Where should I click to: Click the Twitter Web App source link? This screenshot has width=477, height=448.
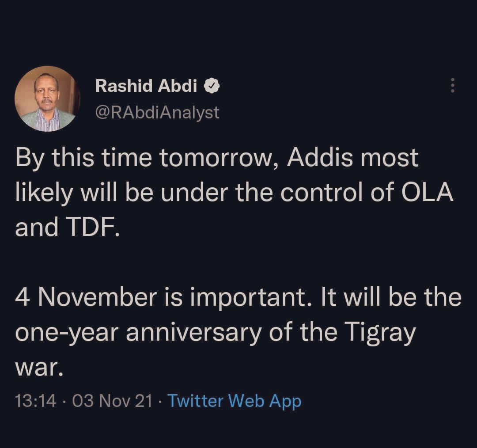pos(235,401)
